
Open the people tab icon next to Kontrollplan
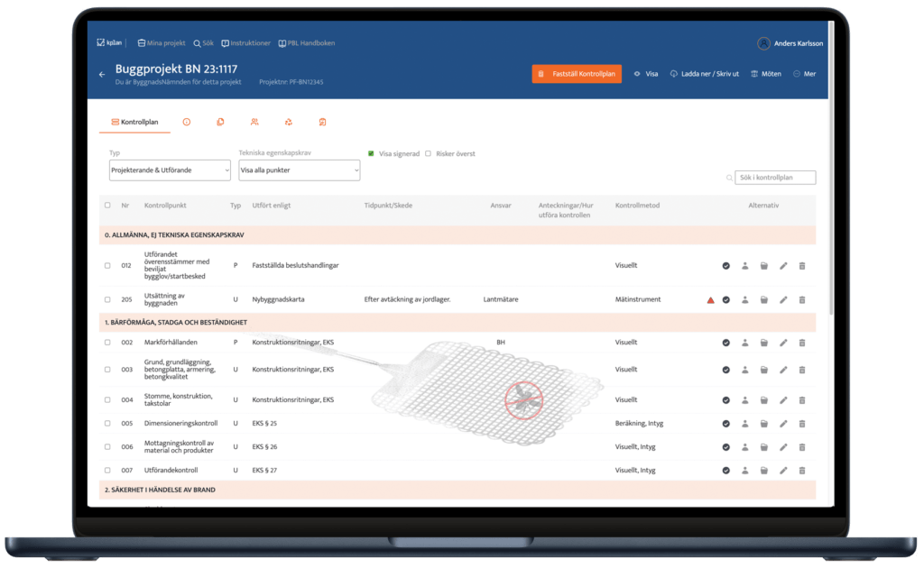pos(254,122)
